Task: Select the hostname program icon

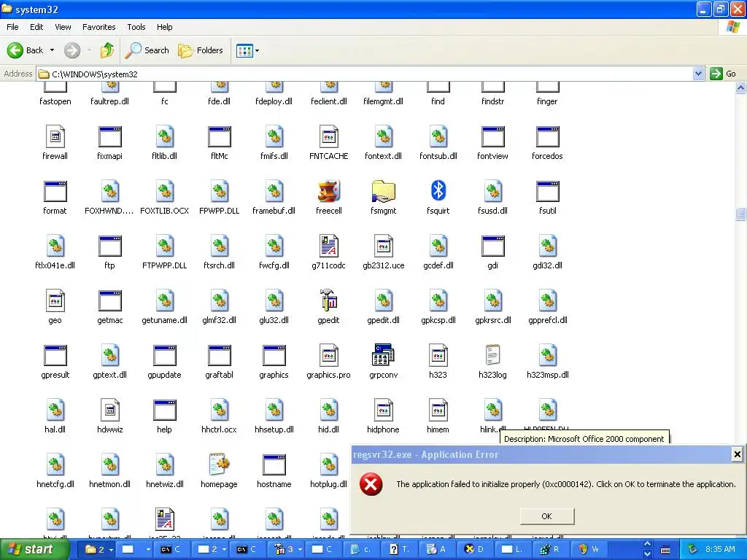Action: [274, 464]
